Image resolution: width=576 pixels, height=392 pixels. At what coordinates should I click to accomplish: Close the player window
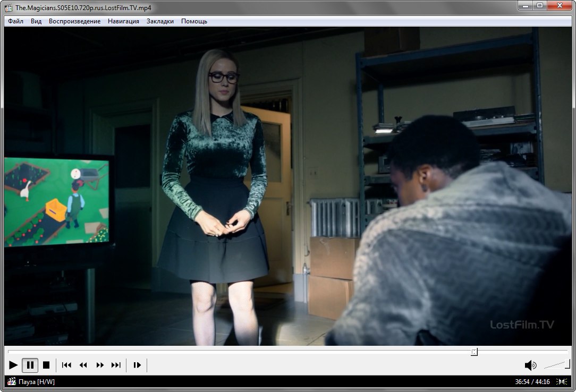click(x=560, y=5)
